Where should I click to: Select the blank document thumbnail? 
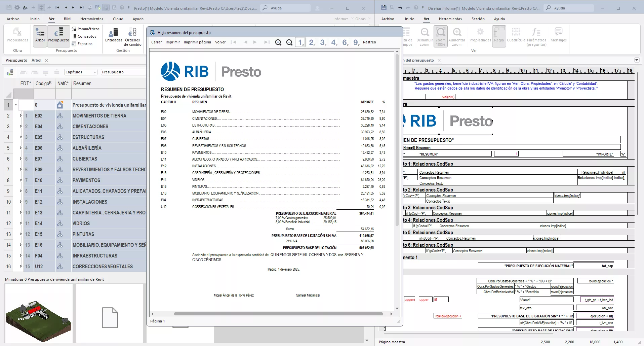pos(110,313)
